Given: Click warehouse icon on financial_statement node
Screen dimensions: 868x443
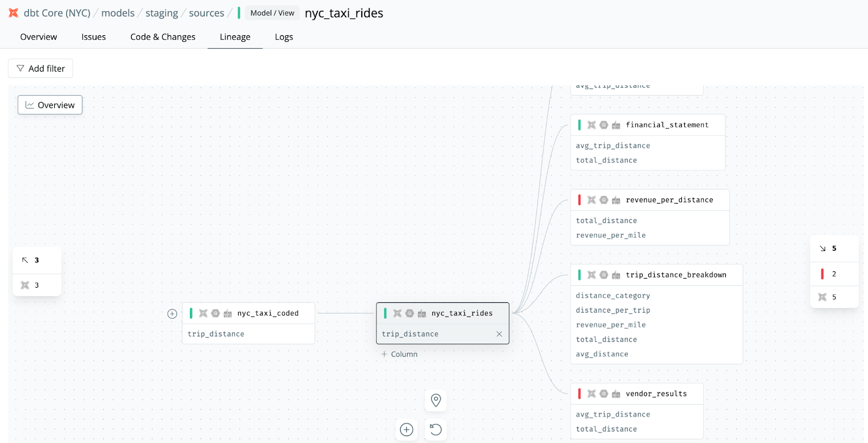Looking at the screenshot, I should (616, 125).
